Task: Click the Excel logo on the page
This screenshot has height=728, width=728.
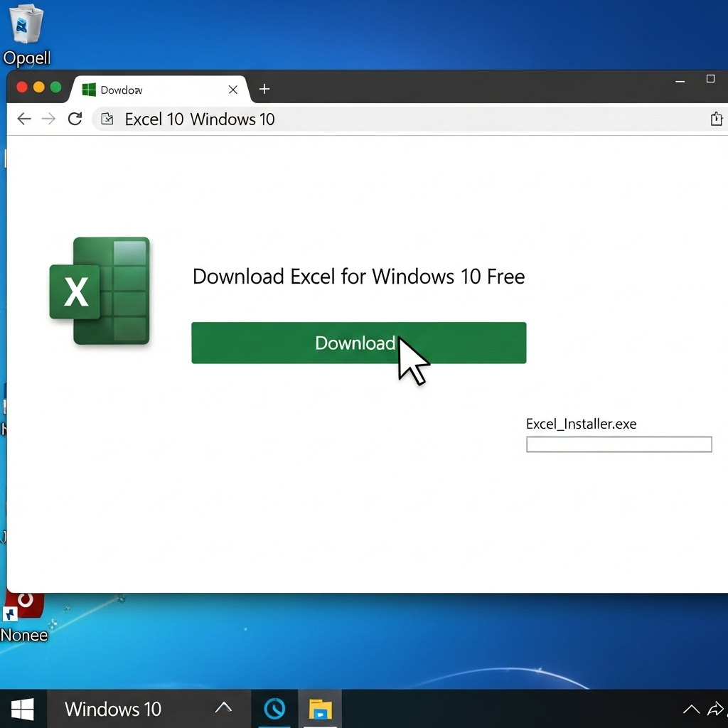Action: pos(100,291)
